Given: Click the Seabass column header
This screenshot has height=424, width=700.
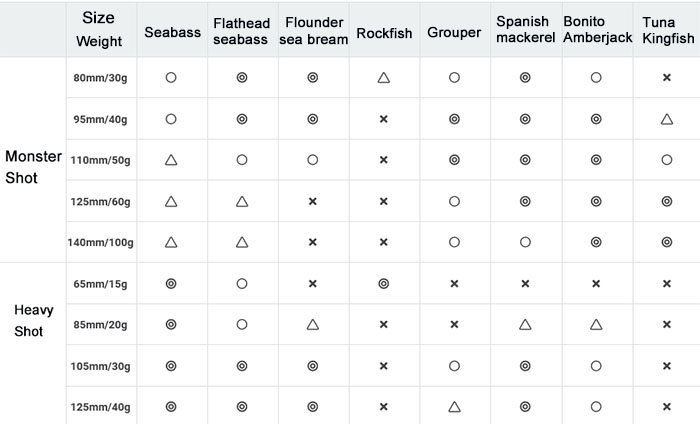Looking at the screenshot, I should click(x=172, y=32).
